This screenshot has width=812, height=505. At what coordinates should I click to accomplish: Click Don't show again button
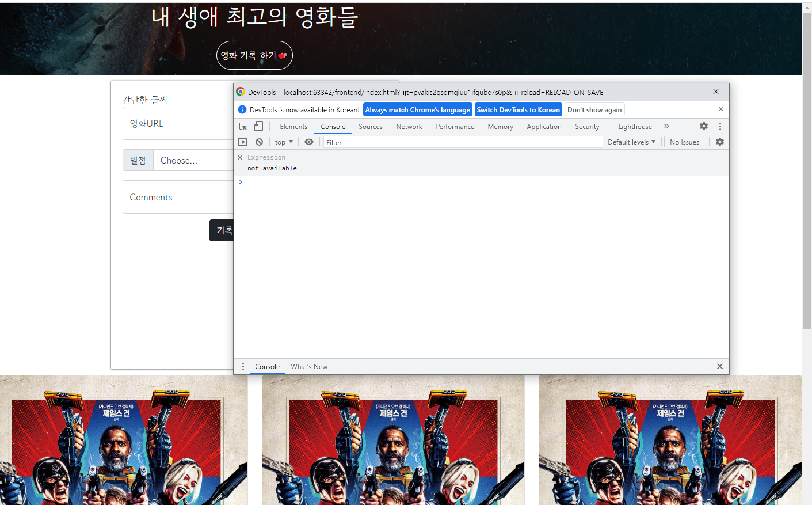point(594,109)
